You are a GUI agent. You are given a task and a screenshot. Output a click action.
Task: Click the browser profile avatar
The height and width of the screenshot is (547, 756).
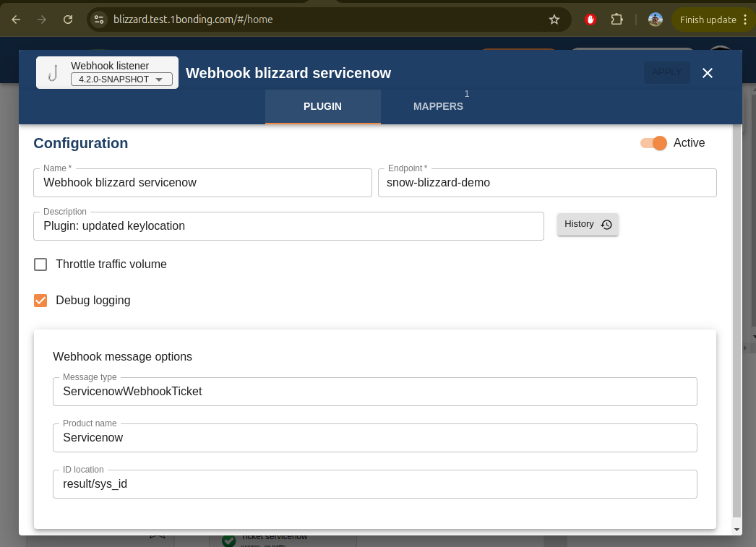click(x=655, y=20)
